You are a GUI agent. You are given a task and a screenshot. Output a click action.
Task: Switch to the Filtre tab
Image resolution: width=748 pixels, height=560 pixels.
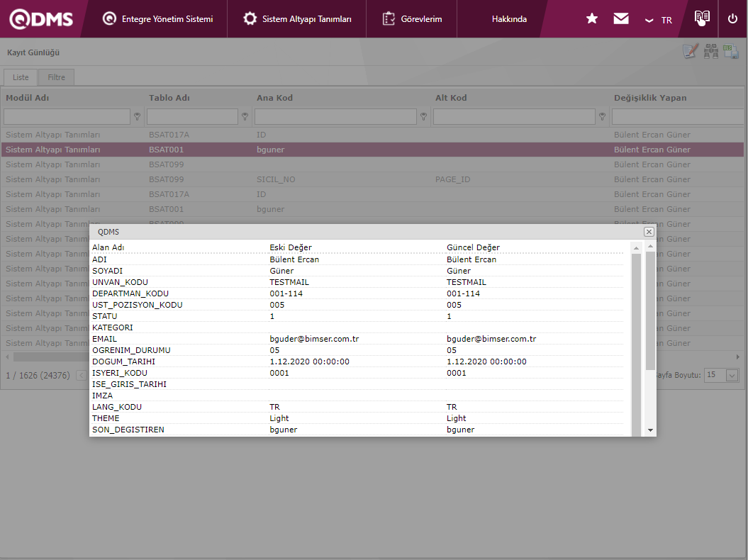point(56,77)
